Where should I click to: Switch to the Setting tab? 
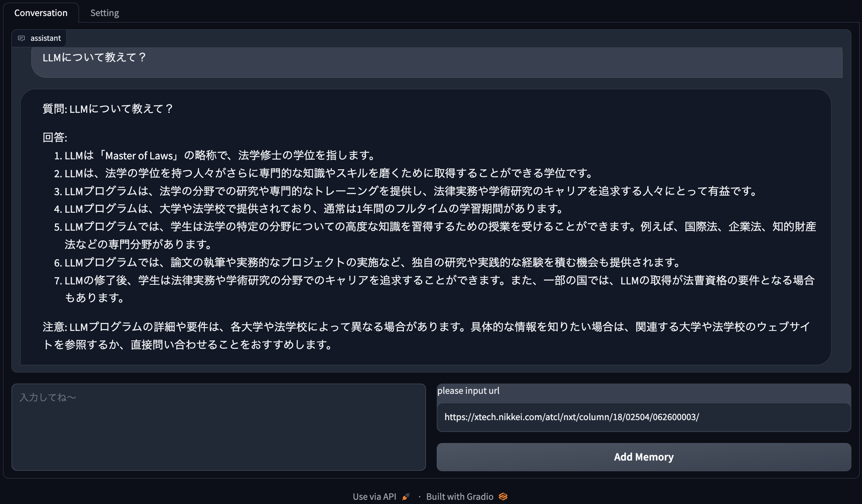click(x=105, y=13)
